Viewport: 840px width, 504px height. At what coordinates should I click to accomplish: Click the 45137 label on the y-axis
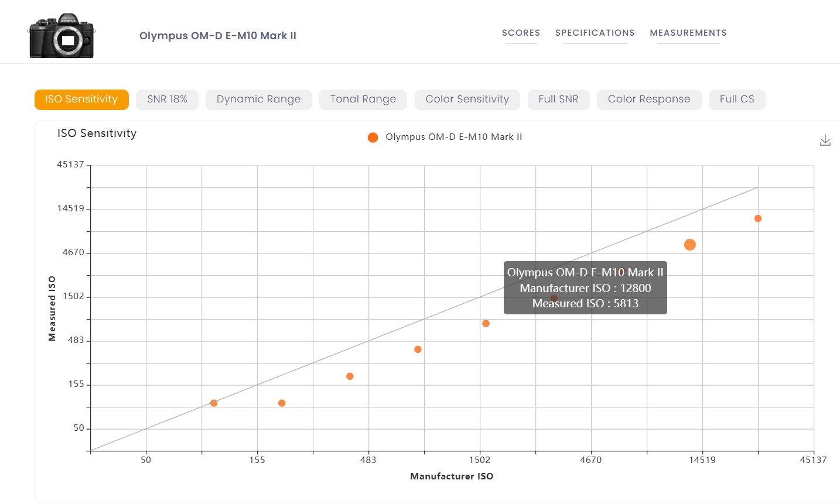pos(70,164)
